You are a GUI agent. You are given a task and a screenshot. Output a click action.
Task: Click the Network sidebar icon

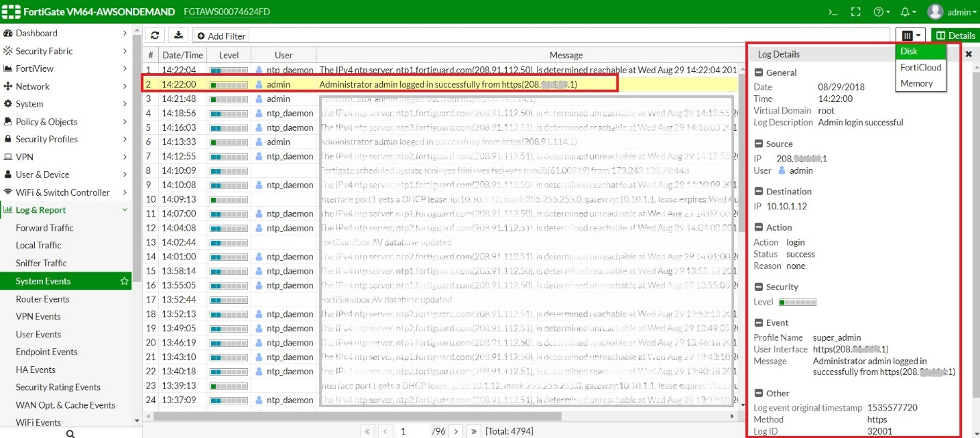8,86
